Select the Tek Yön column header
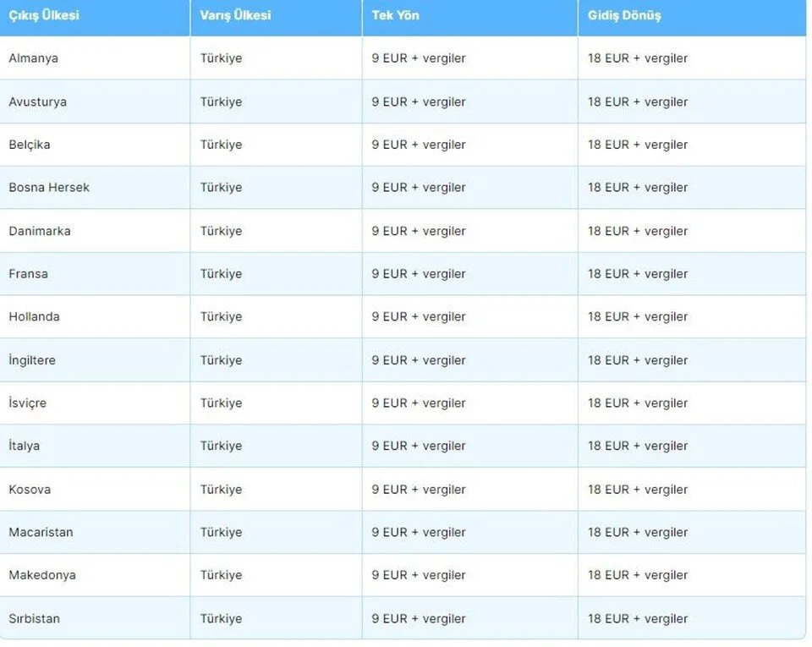This screenshot has height=647, width=812. 395,16
